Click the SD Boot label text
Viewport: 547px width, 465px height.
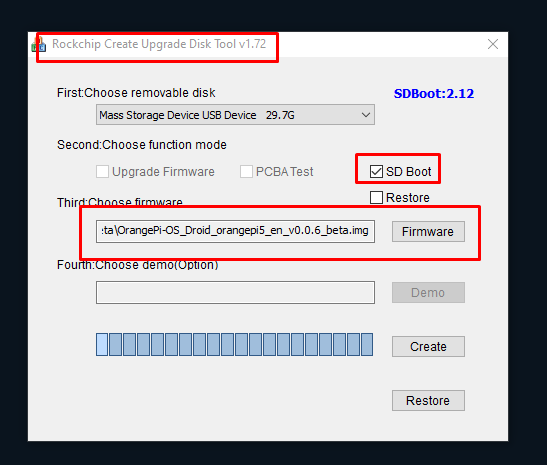(x=409, y=172)
